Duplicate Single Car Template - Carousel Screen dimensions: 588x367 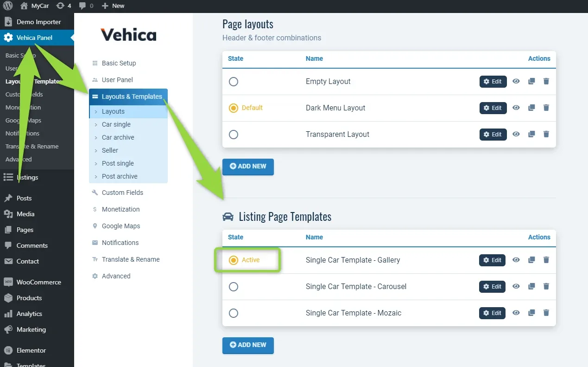pyautogui.click(x=531, y=286)
